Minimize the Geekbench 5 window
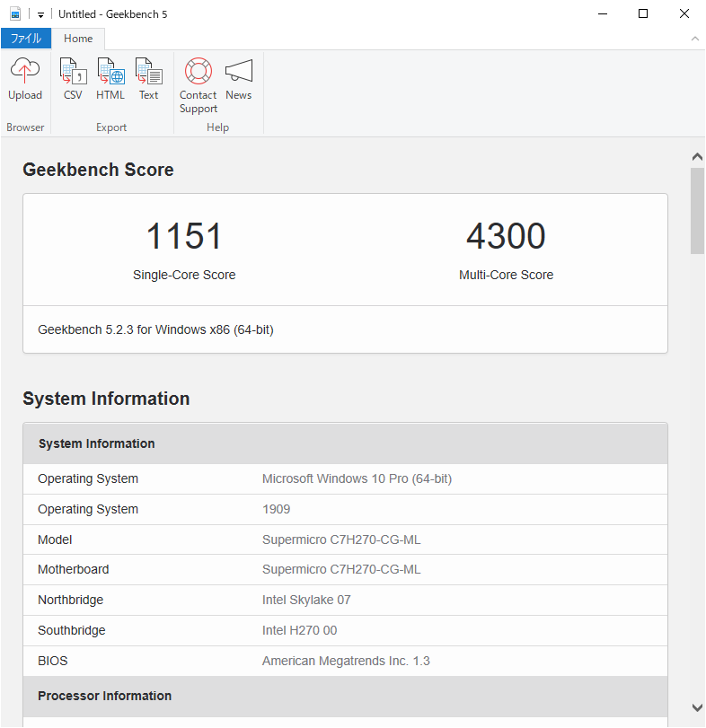 pyautogui.click(x=603, y=14)
